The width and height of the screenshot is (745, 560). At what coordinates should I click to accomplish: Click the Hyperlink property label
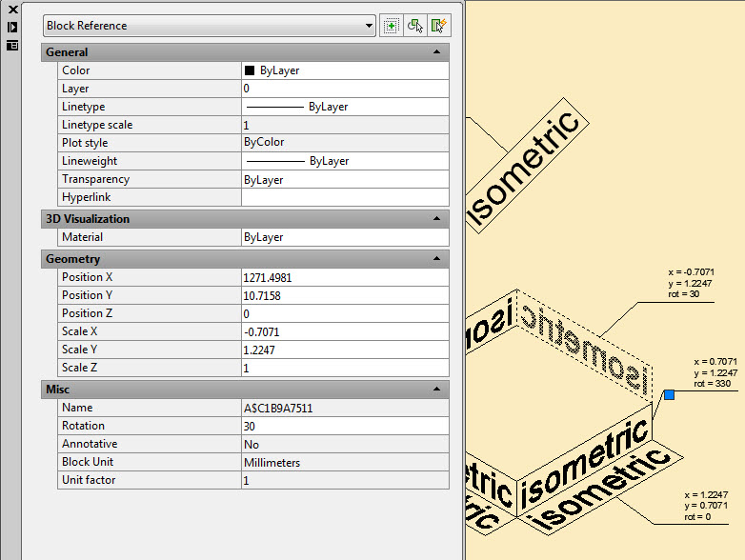[x=86, y=197]
